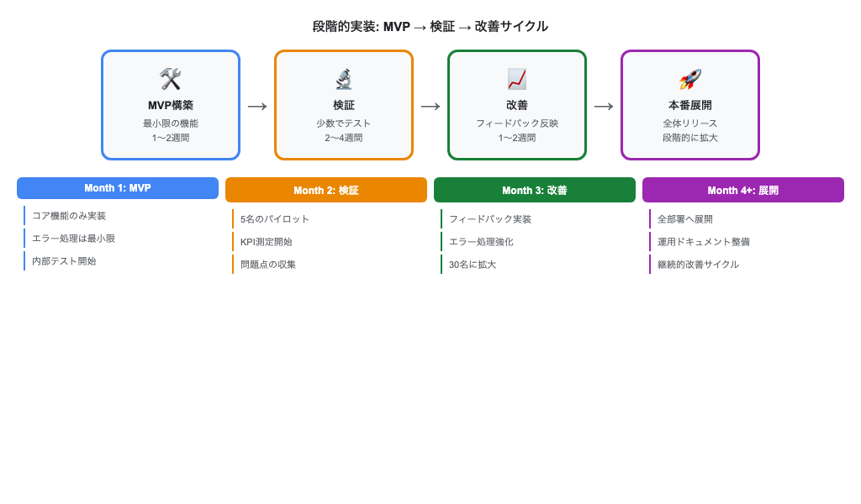Click the arrow between 改善 and 本番展開

[604, 105]
